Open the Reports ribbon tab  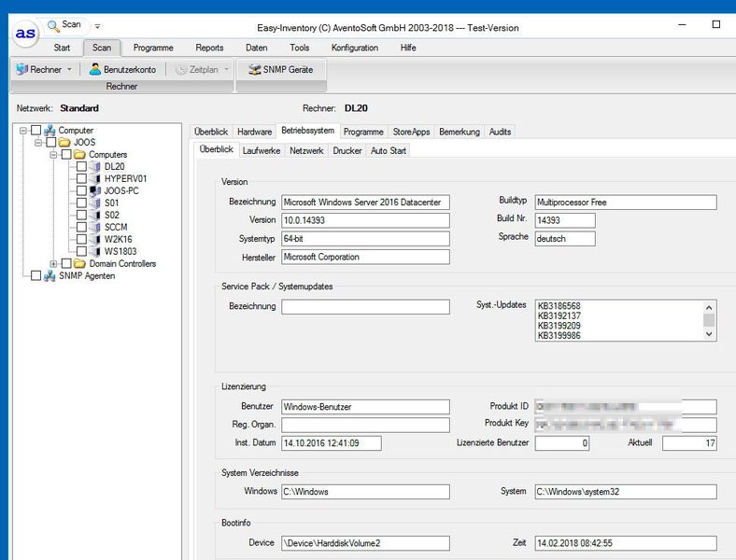[209, 48]
